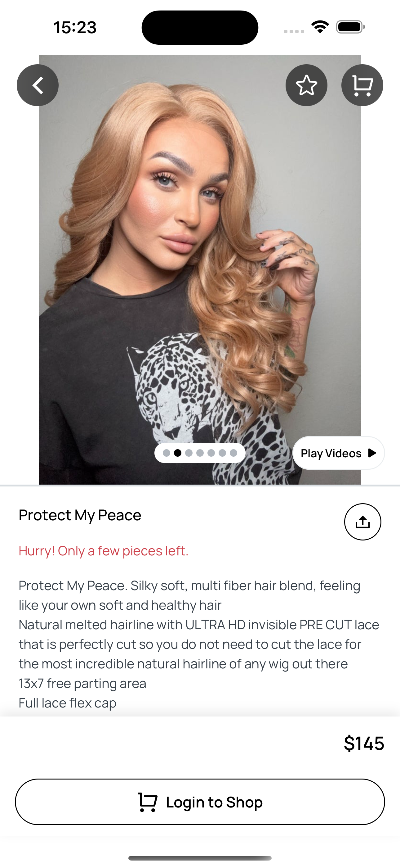Screen dimensions: 400x868
Task: Tap the back arrow button
Action: (38, 85)
